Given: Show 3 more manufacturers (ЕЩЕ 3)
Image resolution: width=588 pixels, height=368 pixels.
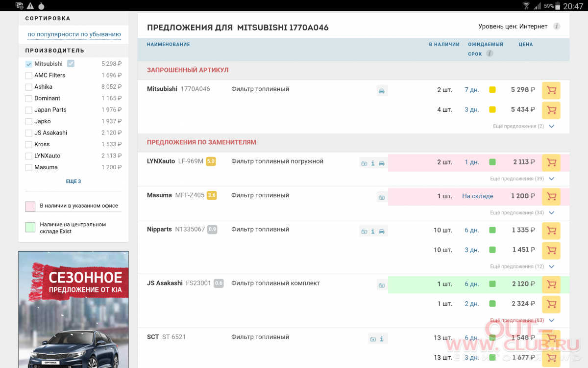Looking at the screenshot, I should click(73, 182).
